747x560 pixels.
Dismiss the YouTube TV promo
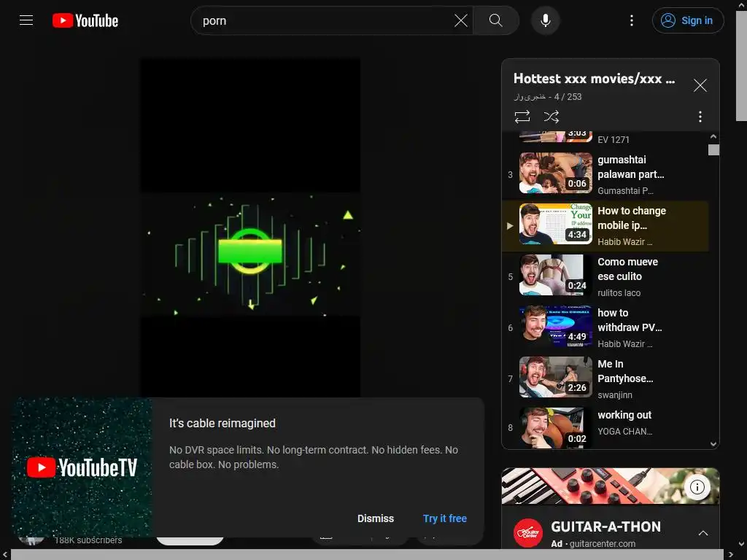click(376, 518)
